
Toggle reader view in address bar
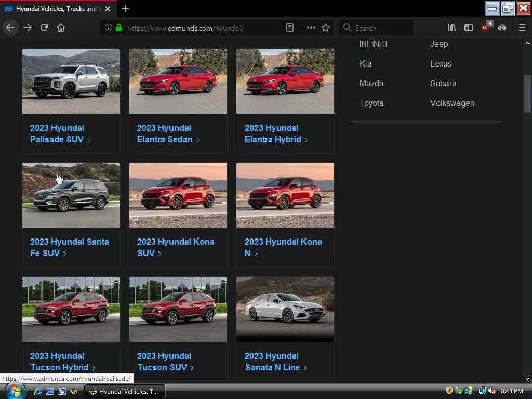[x=290, y=28]
